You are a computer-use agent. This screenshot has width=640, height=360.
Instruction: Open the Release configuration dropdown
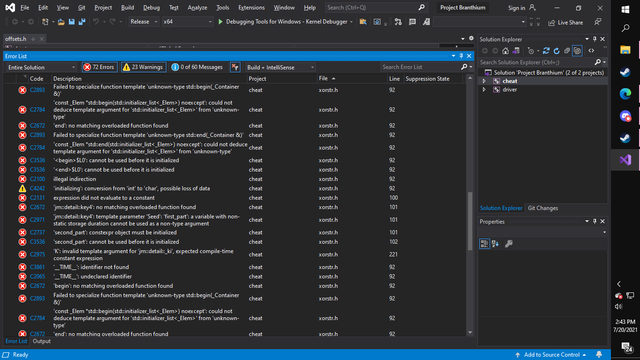pos(144,22)
